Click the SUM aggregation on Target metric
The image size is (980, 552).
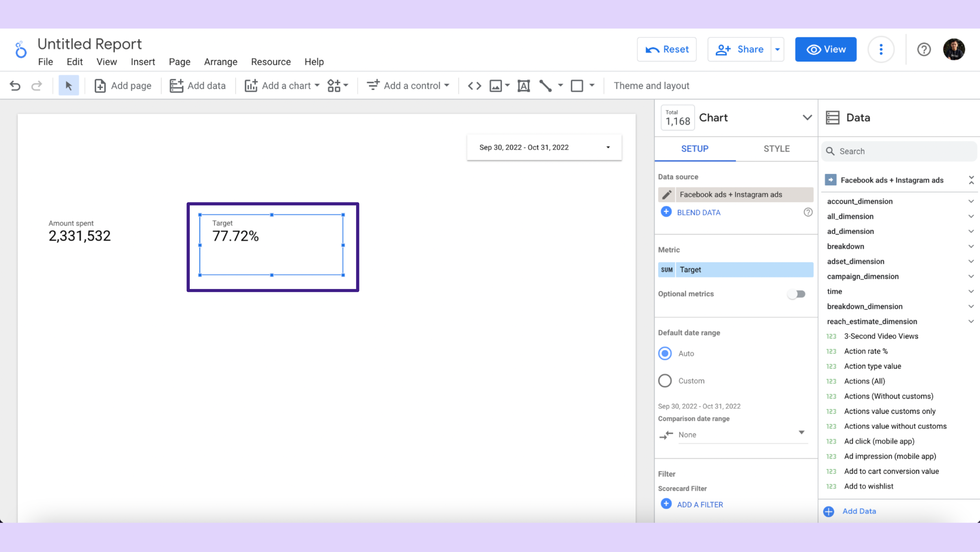pos(666,270)
